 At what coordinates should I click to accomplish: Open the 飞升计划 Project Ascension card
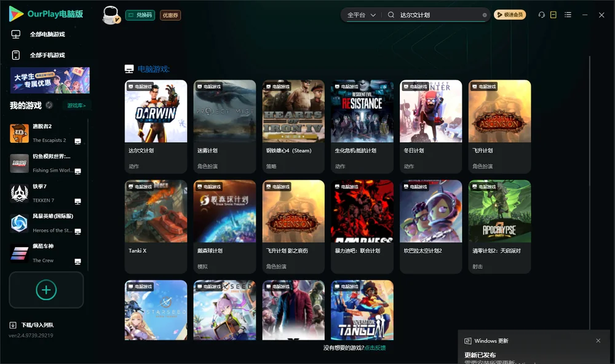coord(499,126)
